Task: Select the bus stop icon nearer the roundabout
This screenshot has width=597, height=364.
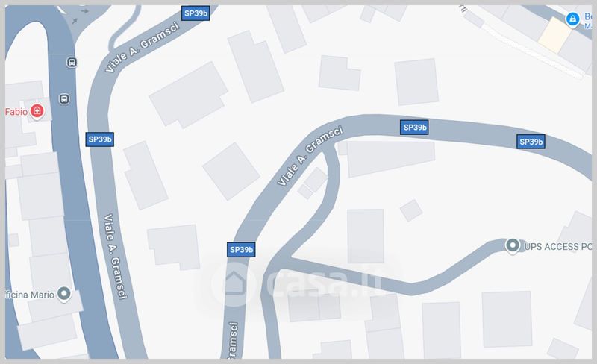Action: [x=72, y=62]
